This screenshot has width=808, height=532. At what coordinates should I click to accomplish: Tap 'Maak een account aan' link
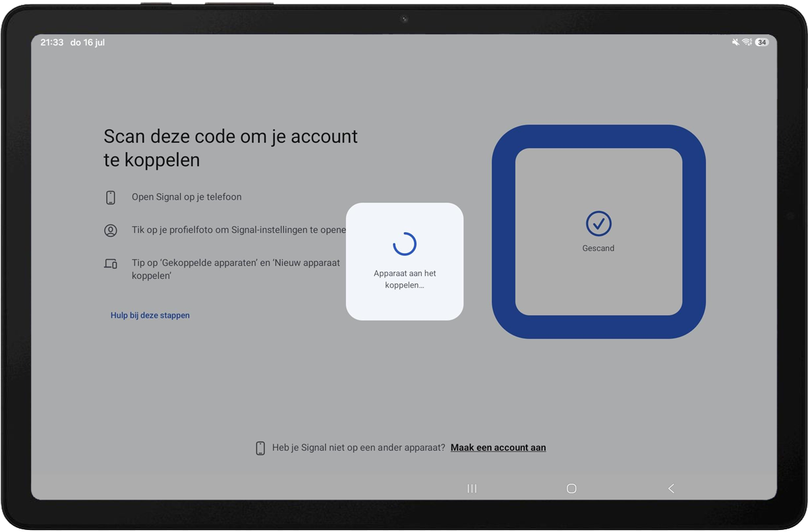[x=498, y=448]
